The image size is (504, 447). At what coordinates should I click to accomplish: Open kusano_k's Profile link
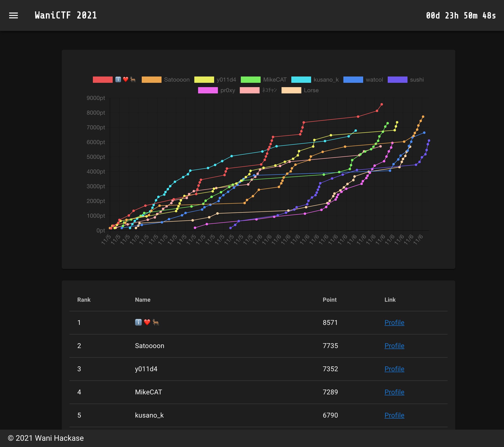(x=394, y=415)
